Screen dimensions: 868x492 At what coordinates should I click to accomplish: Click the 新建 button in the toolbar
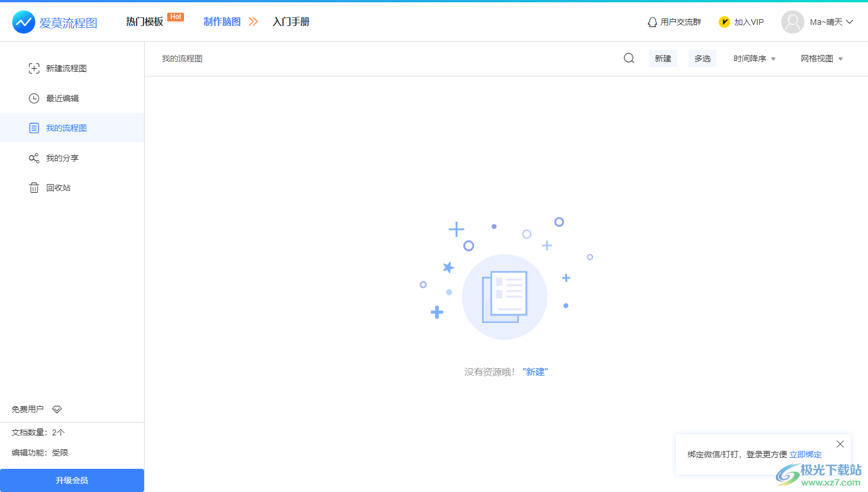click(x=663, y=58)
